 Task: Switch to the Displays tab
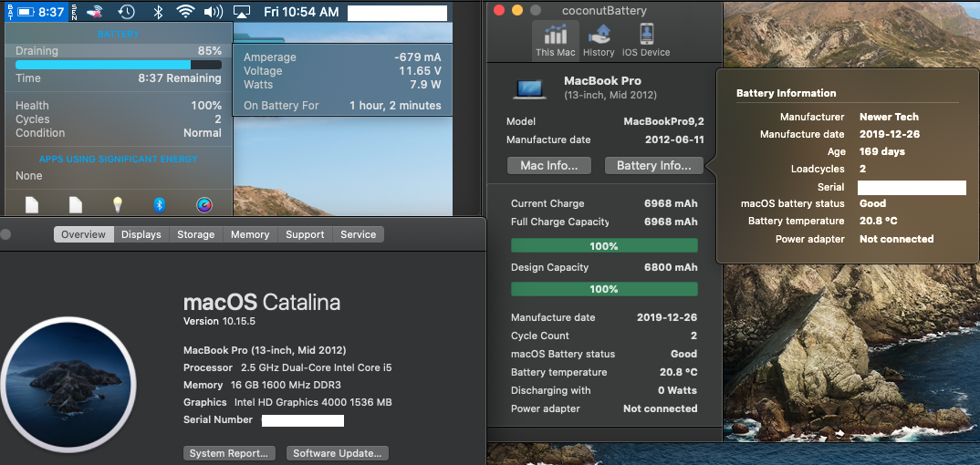pyautogui.click(x=141, y=234)
